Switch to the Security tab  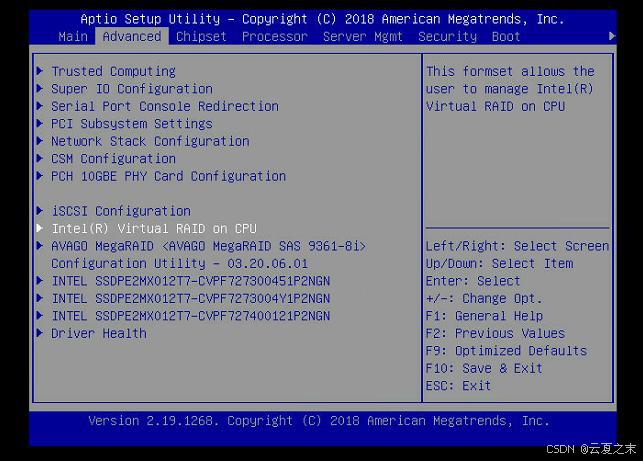447,37
